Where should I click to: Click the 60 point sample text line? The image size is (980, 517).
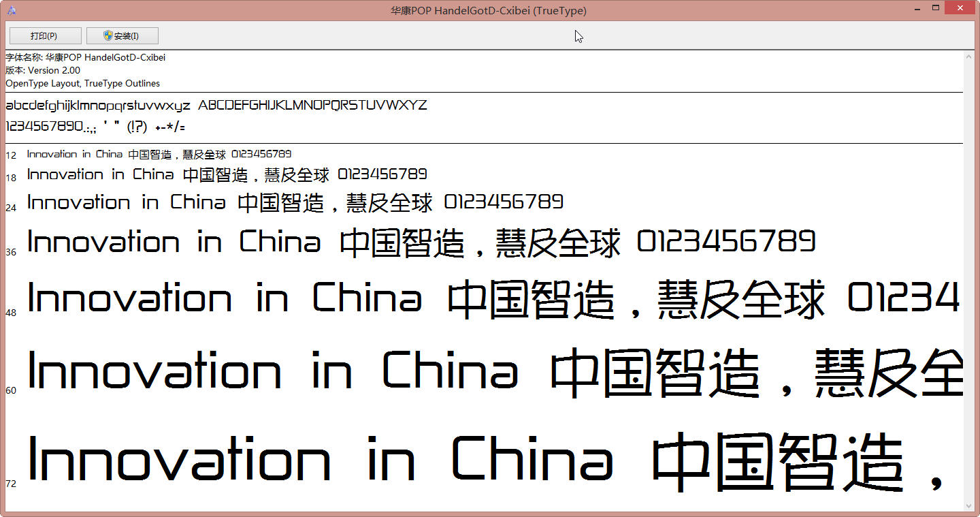coord(495,372)
